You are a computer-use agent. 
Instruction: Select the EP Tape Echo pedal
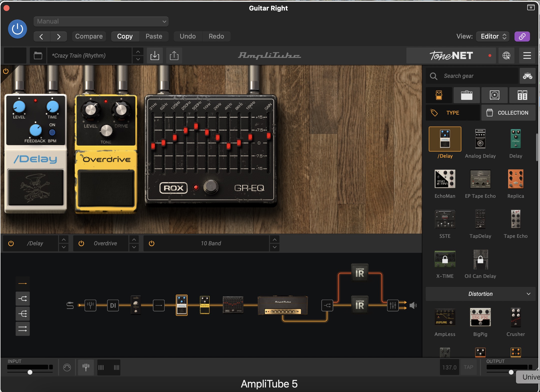coord(480,179)
